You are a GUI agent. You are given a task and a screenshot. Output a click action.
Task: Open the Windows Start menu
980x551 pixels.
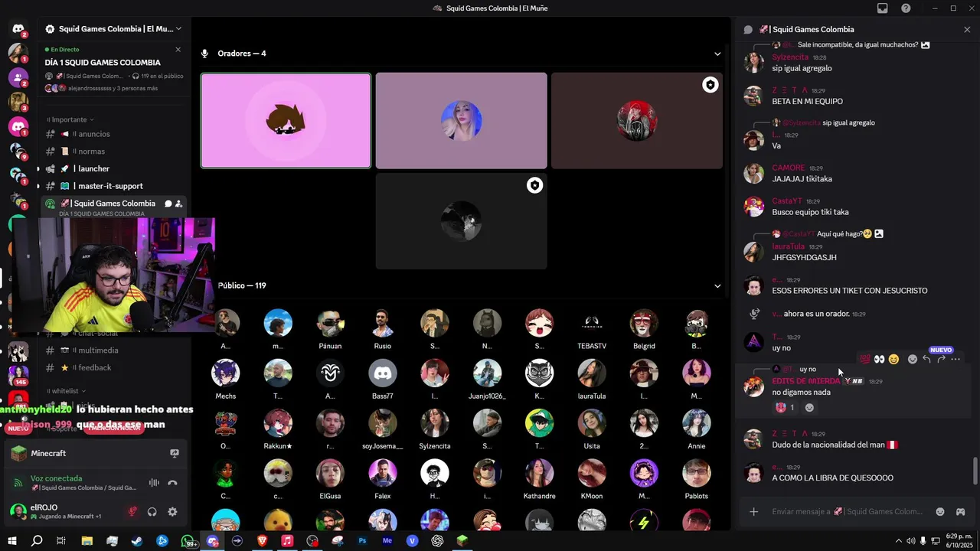[12, 540]
